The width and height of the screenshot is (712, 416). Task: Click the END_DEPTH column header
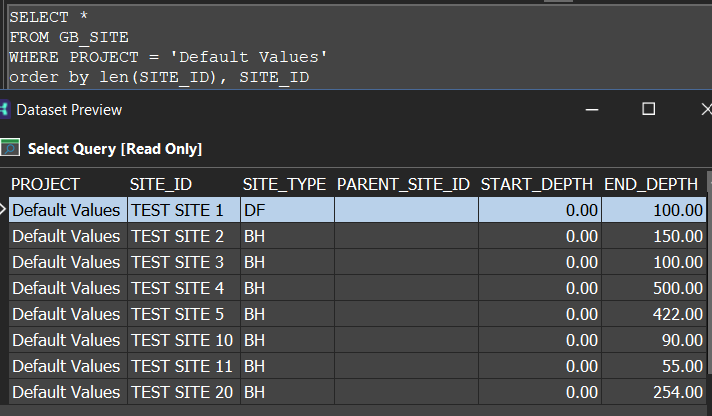(650, 184)
